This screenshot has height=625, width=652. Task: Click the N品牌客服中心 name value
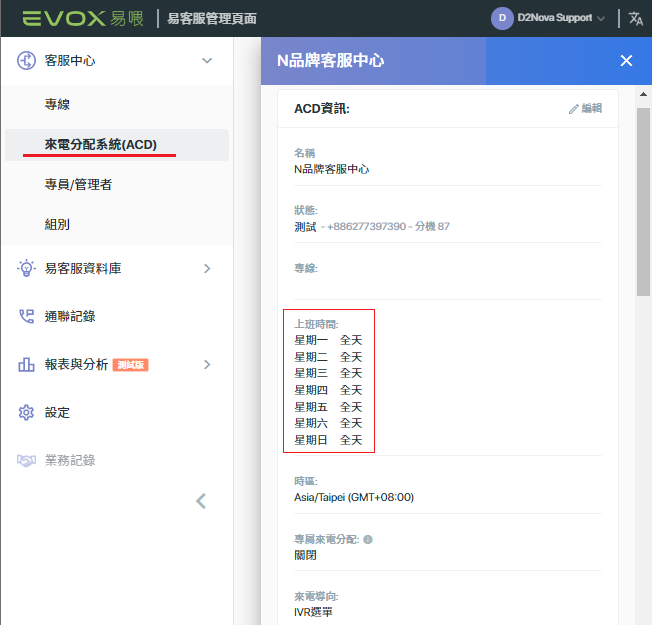tap(331, 169)
